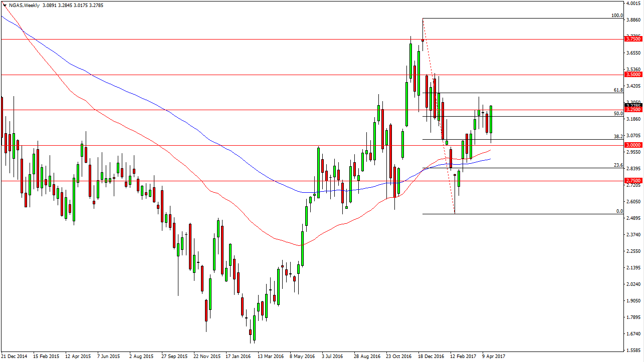This screenshot has width=644, height=362.
Task: Click the Fibonacci 23.6 level label
Action: pos(618,165)
